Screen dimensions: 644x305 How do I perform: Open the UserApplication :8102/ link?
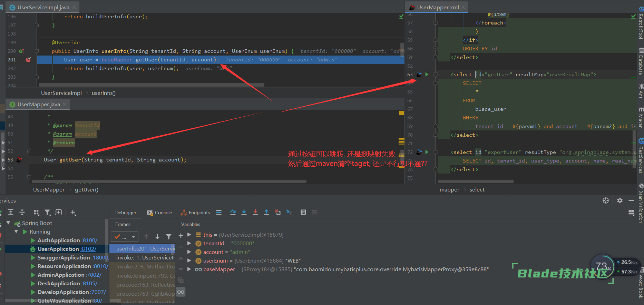[x=88, y=249]
